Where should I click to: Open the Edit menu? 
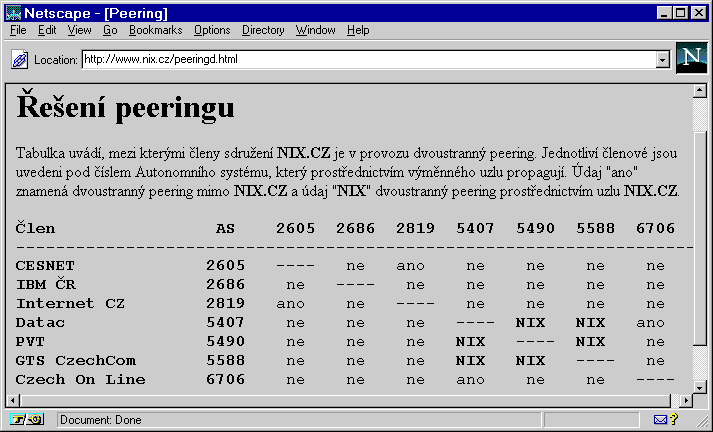click(47, 30)
